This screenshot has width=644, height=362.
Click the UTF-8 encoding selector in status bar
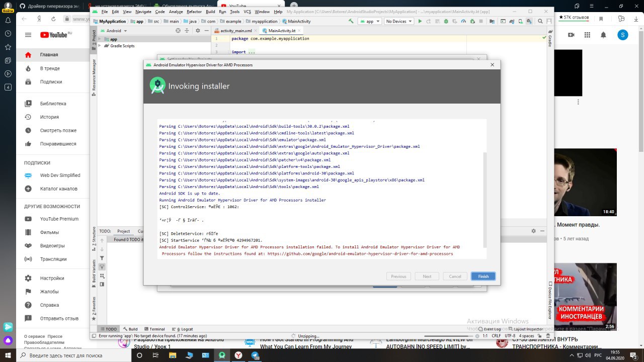click(x=510, y=336)
